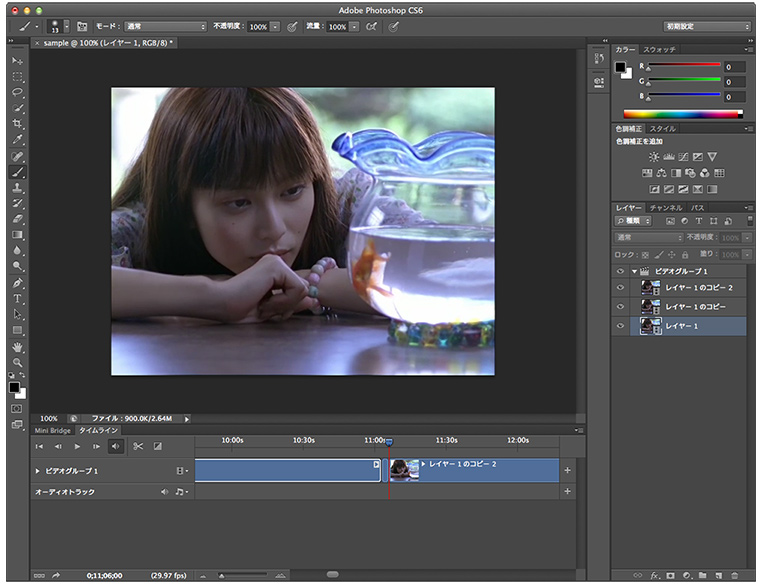762x587 pixels.
Task: Select the Type tool
Action: point(18,299)
